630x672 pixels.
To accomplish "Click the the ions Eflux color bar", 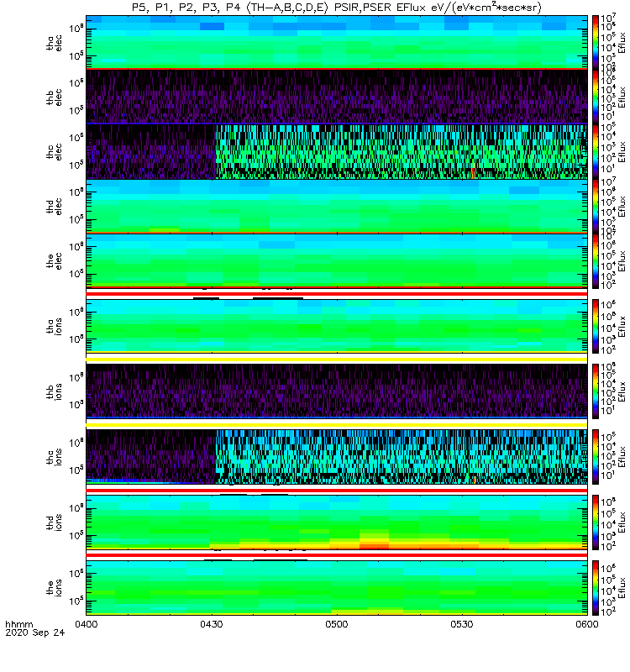I will (596, 587).
